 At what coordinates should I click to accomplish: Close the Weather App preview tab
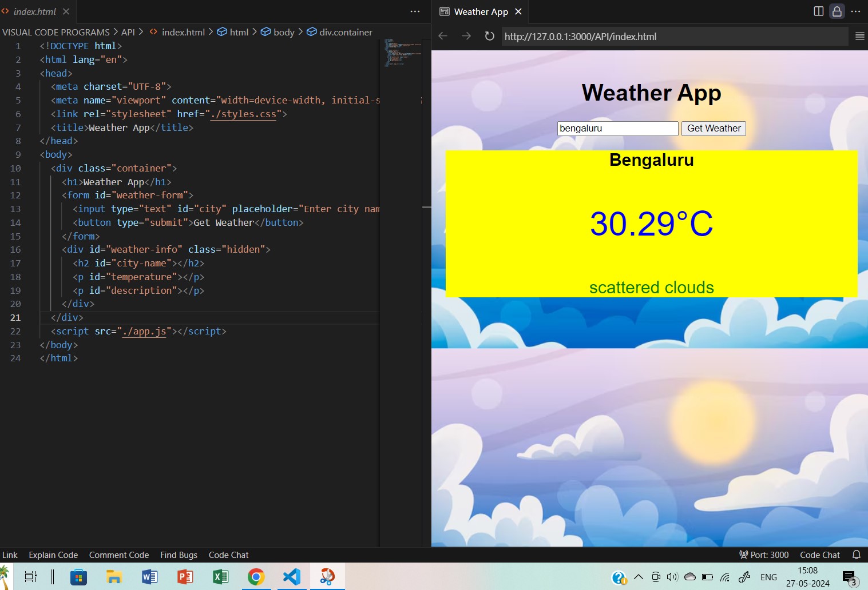[x=518, y=11]
